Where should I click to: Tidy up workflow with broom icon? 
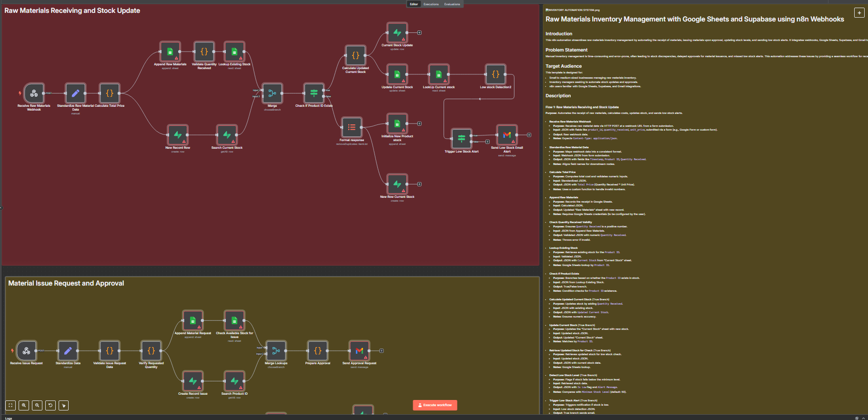(64, 405)
